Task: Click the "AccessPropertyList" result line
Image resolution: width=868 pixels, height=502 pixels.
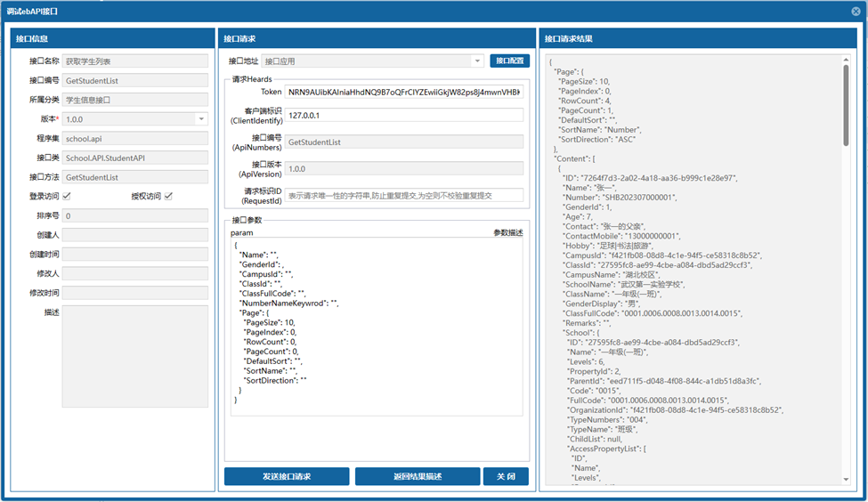Action: click(606, 449)
